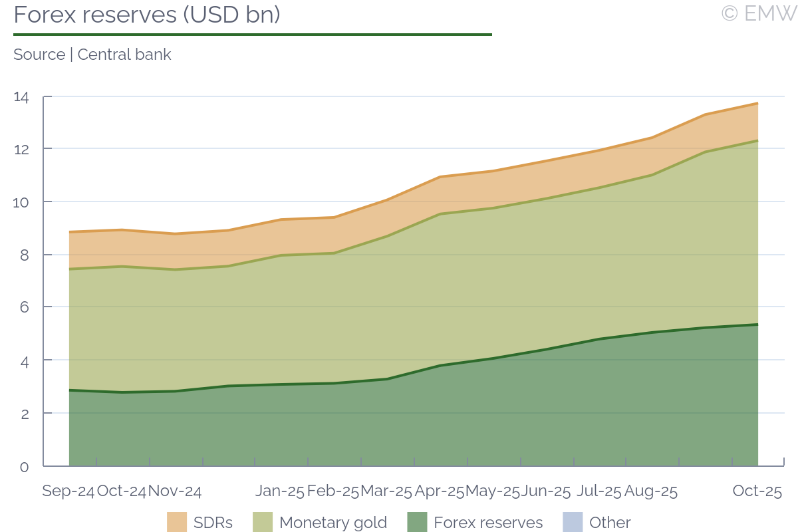Click the 0 y-axis value label
The width and height of the screenshot is (798, 532).
25,466
